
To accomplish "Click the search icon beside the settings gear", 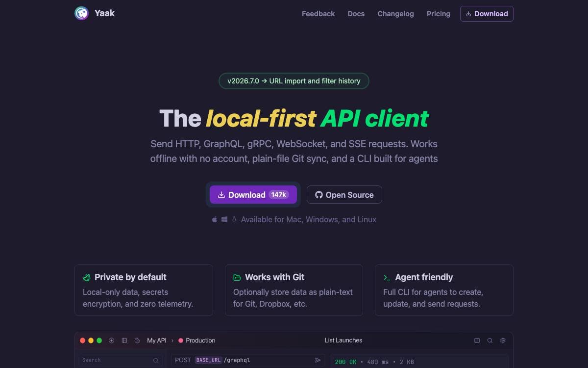I will [x=490, y=341].
